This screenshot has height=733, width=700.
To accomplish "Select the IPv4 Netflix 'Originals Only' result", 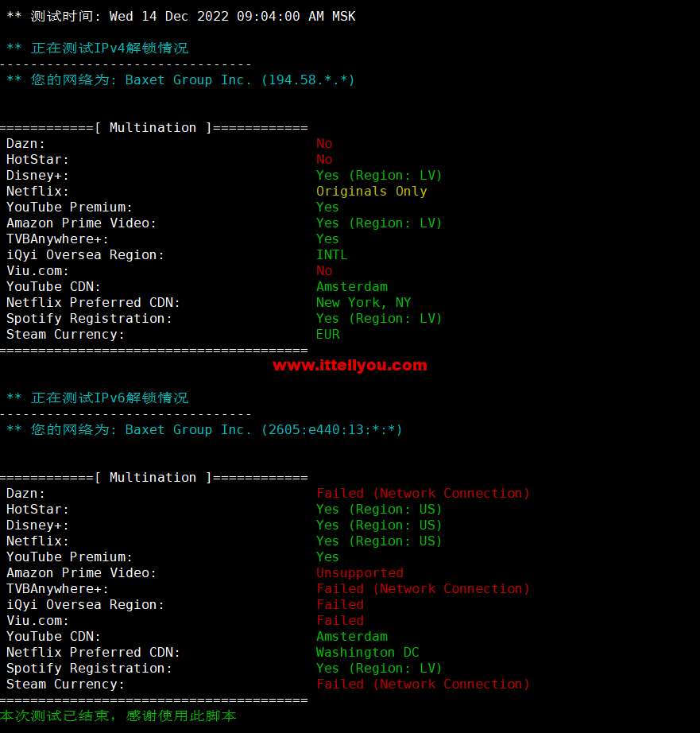I will tap(372, 191).
